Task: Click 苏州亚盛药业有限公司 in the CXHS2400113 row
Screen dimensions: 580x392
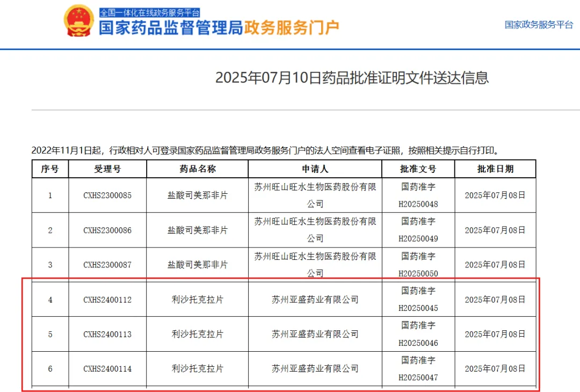Action: (315, 335)
